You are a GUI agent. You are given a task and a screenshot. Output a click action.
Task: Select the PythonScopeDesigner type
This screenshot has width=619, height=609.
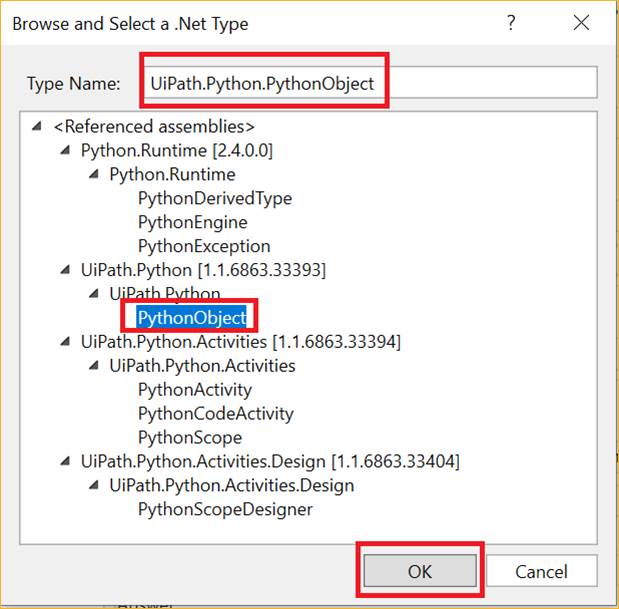click(x=225, y=509)
